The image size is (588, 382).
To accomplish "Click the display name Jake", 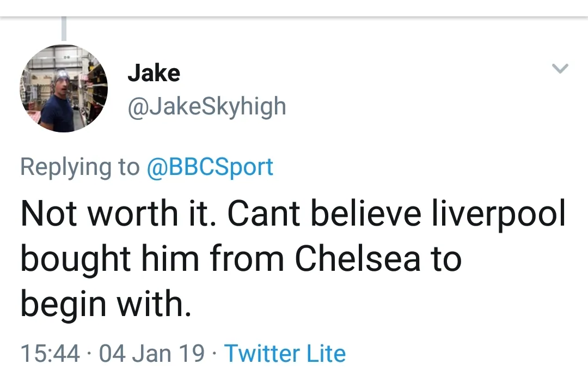I will pos(154,73).
